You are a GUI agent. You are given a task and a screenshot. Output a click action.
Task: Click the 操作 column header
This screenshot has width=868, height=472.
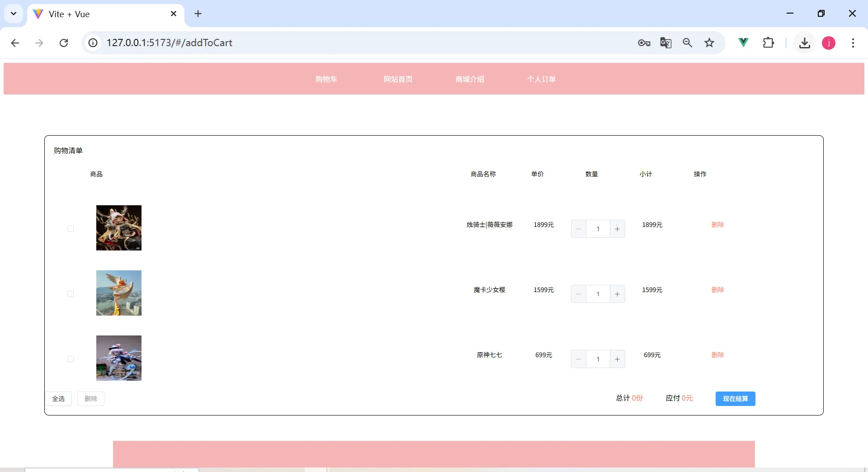(700, 174)
